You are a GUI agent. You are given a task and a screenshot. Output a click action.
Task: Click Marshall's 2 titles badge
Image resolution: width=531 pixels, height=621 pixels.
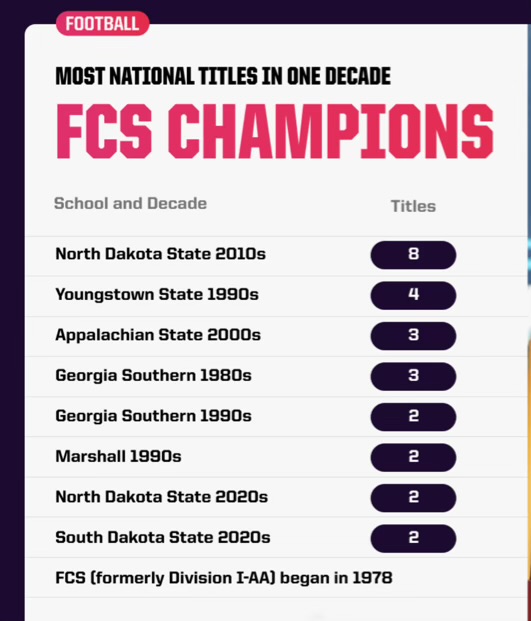413,457
